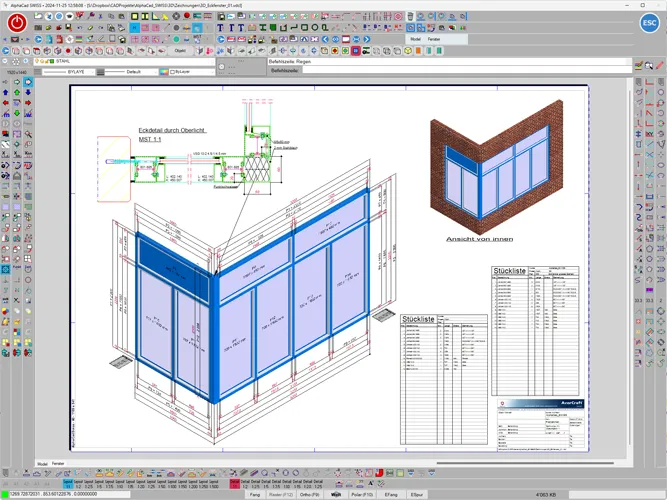Toggle Ortho (F9) mode in status bar
This screenshot has width=667, height=500.
pyautogui.click(x=309, y=494)
